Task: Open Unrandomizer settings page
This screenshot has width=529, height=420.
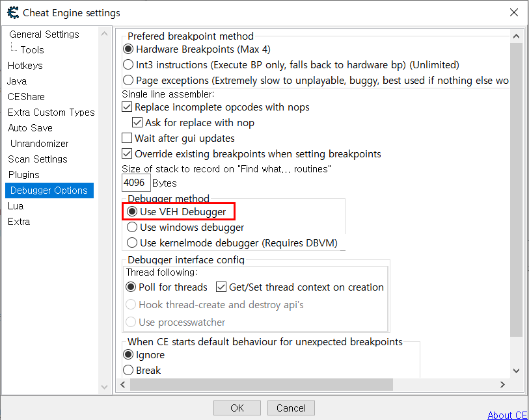Action: 40,144
